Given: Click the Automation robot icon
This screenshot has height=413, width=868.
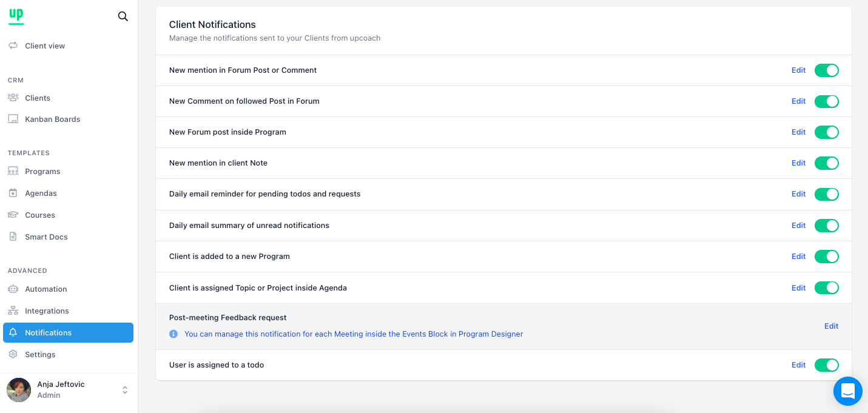Looking at the screenshot, I should (13, 289).
